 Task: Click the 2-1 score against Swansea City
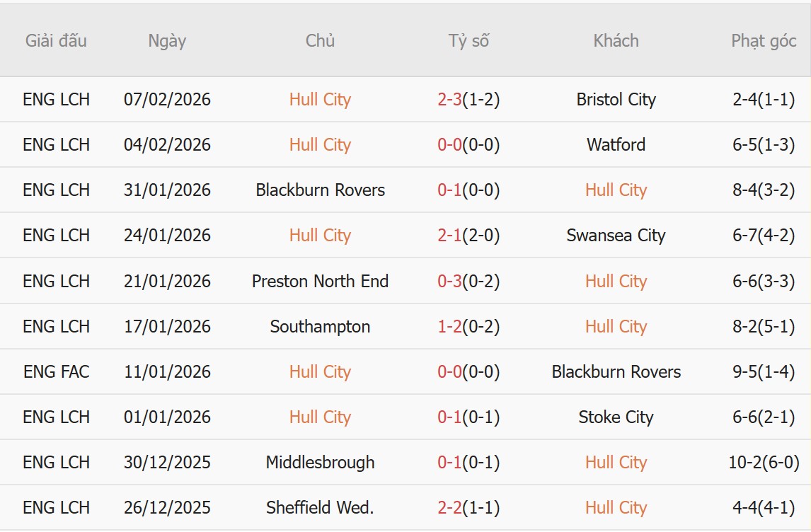pyautogui.click(x=450, y=236)
